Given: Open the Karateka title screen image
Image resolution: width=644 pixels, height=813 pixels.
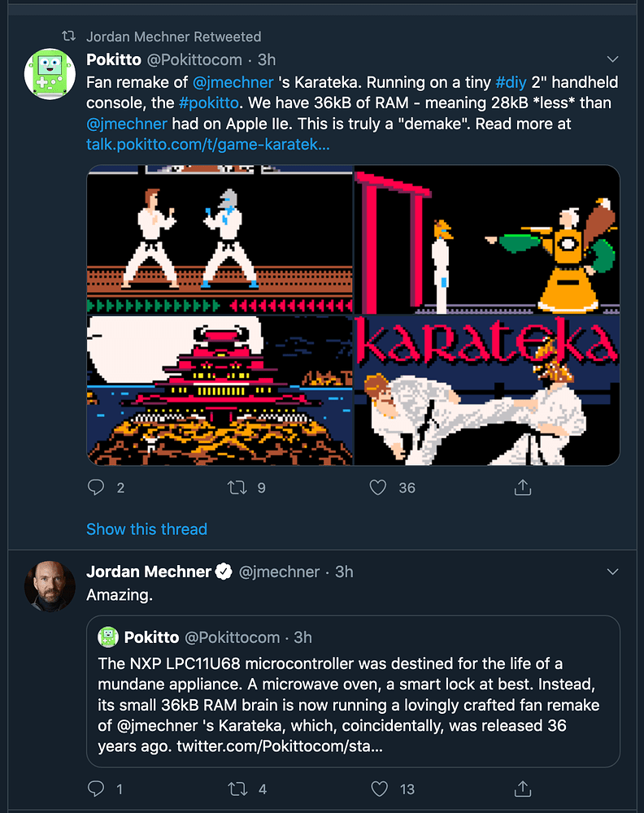Looking at the screenshot, I should point(487,390).
